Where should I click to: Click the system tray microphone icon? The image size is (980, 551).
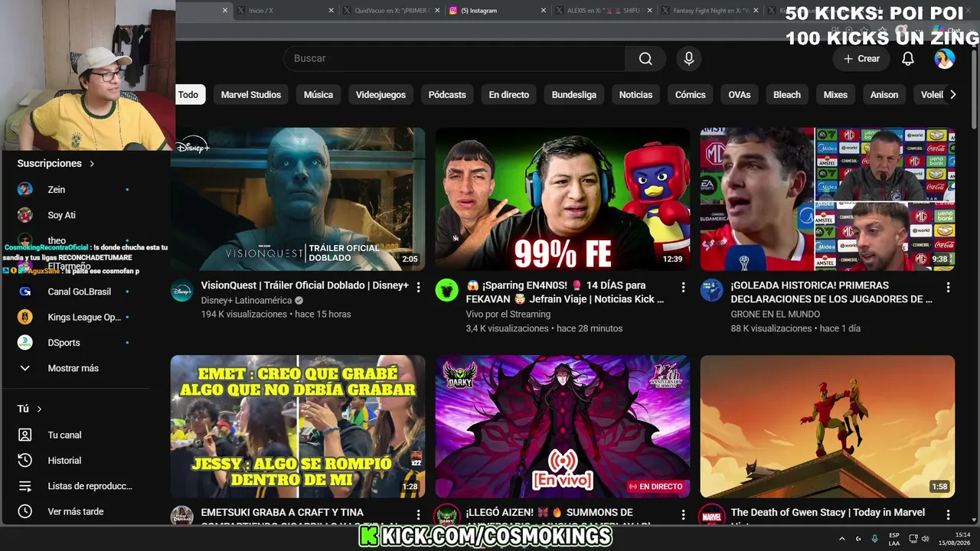tap(874, 539)
